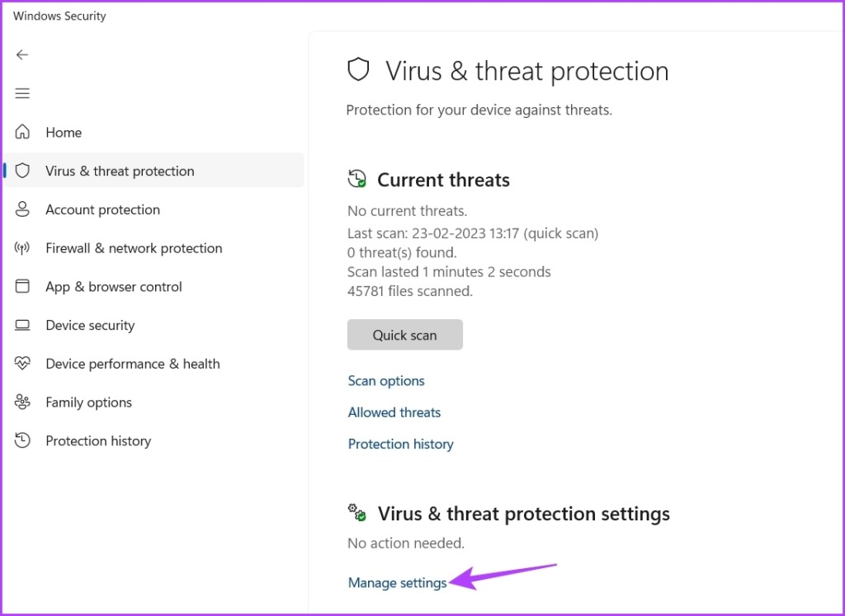Open Device performance & health heart icon

pyautogui.click(x=22, y=364)
